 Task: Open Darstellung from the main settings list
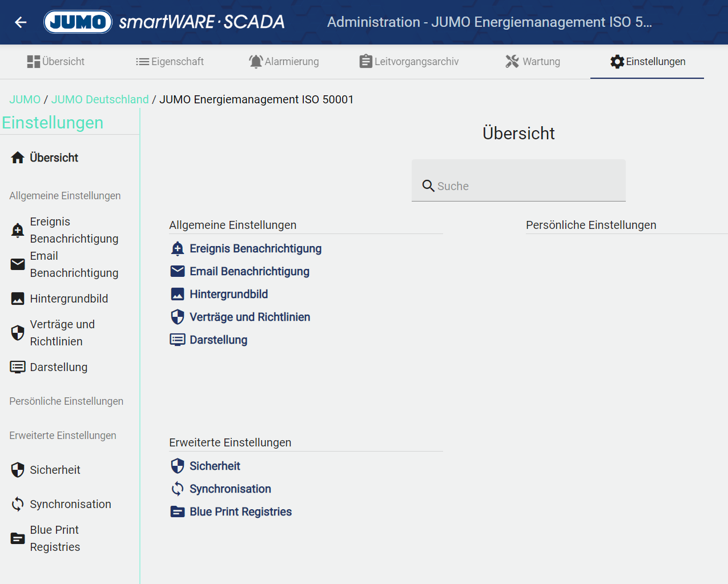(218, 340)
